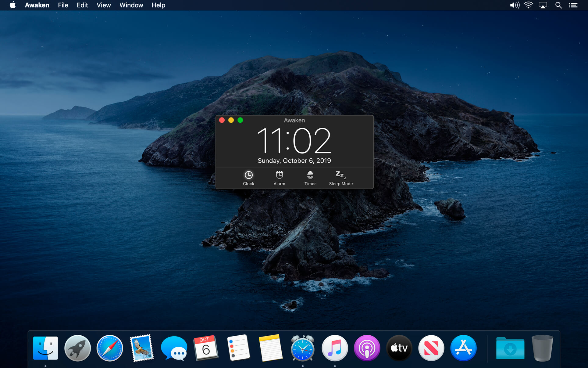
Task: Click the AirPlay display icon
Action: [543, 5]
